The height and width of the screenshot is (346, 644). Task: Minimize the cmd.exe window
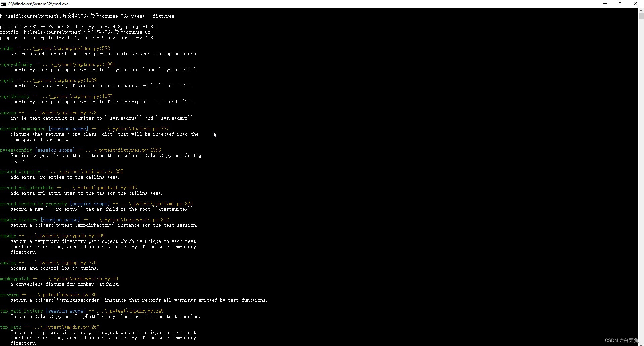click(x=605, y=4)
